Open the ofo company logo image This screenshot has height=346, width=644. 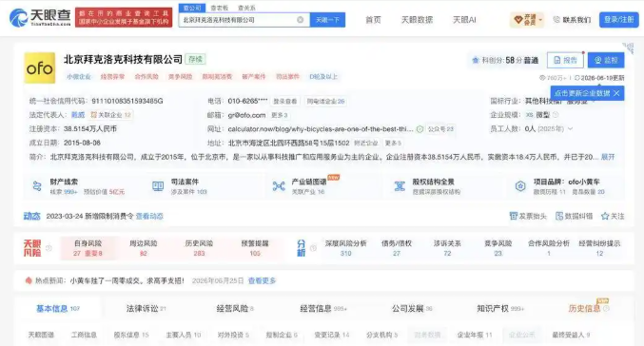pyautogui.click(x=39, y=68)
